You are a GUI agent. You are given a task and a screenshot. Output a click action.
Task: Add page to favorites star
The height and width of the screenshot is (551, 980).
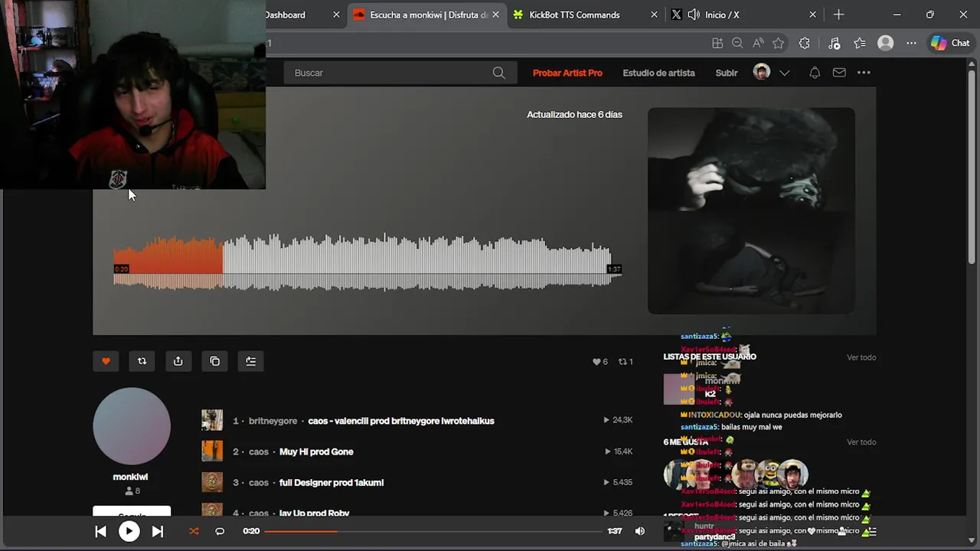click(779, 44)
